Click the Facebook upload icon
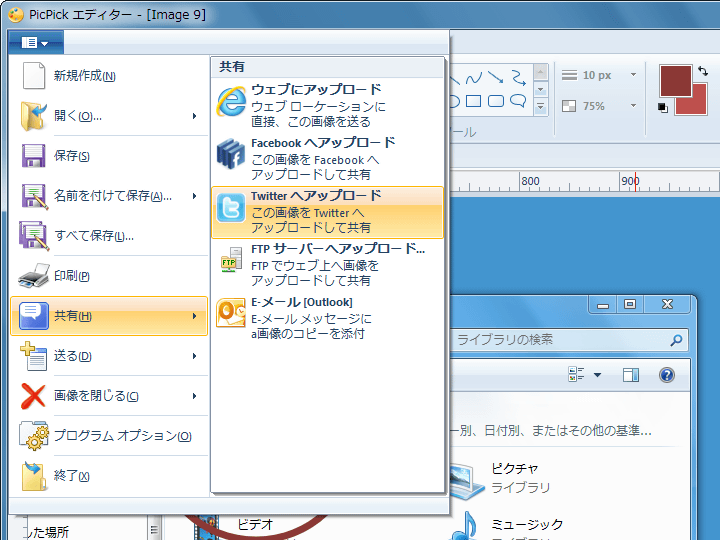 click(x=231, y=154)
